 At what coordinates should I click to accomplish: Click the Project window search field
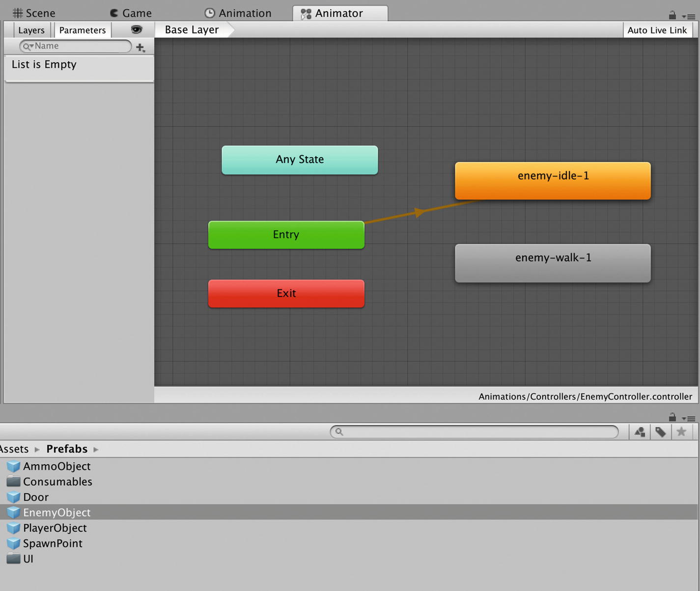pyautogui.click(x=474, y=432)
